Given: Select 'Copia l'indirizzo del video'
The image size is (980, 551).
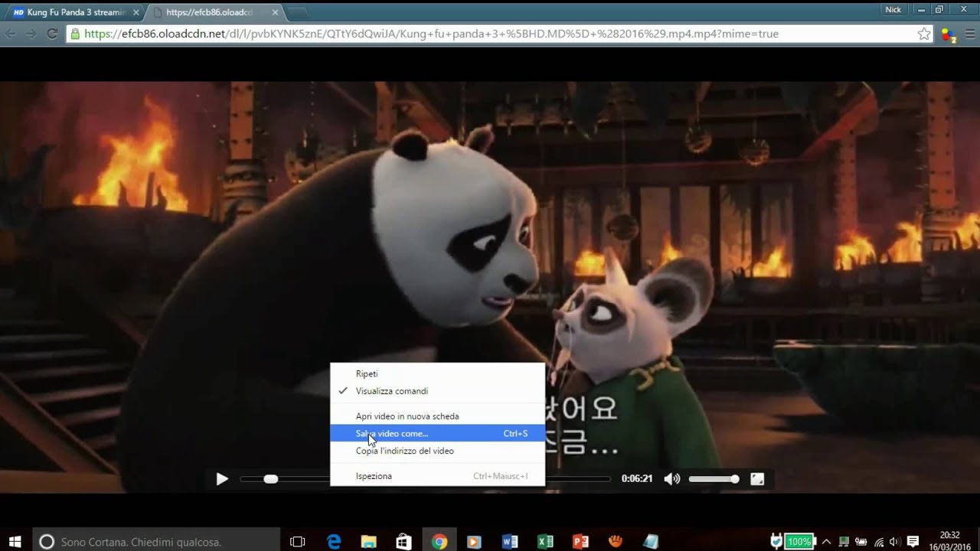Looking at the screenshot, I should pos(437,451).
